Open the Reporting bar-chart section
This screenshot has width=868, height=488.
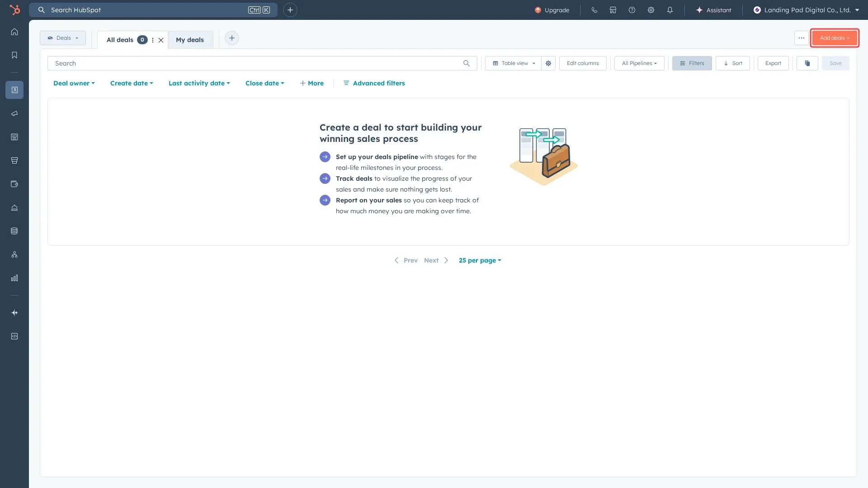tap(14, 277)
